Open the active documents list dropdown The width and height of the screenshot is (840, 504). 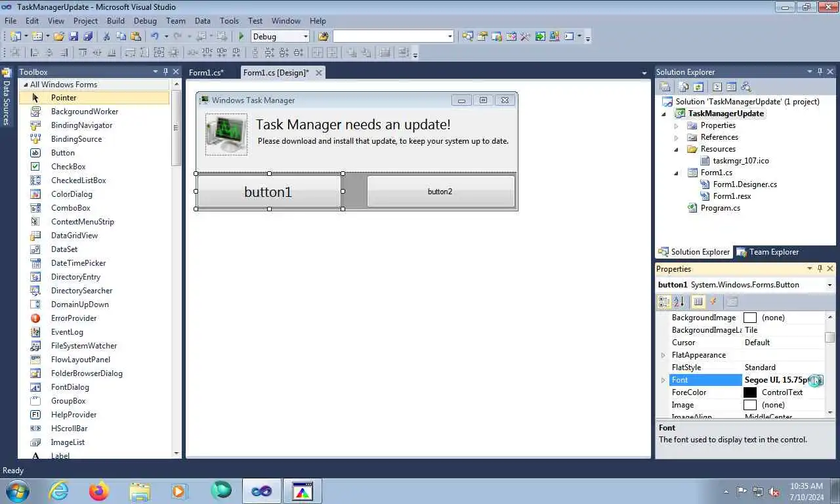644,73
